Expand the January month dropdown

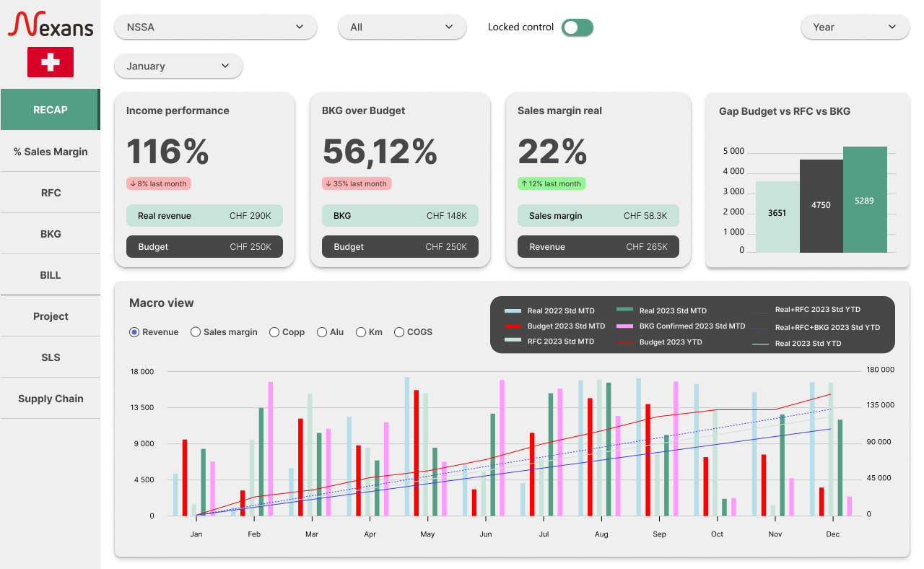[178, 66]
